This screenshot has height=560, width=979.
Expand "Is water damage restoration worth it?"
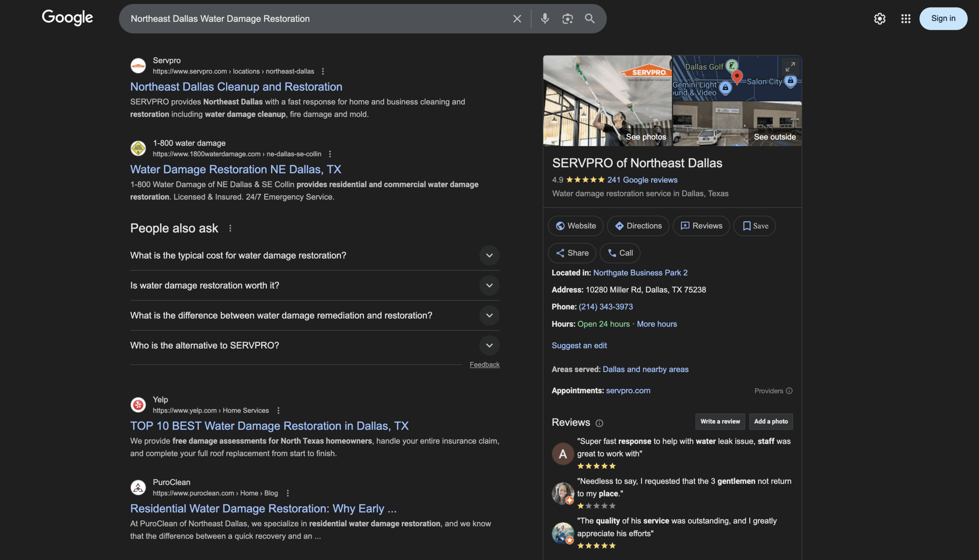coord(489,286)
